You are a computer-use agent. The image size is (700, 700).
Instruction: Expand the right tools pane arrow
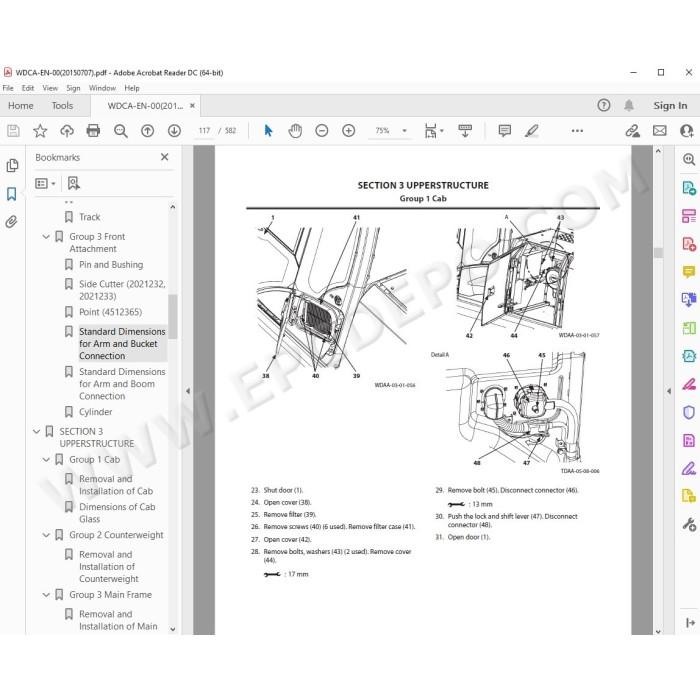669,391
